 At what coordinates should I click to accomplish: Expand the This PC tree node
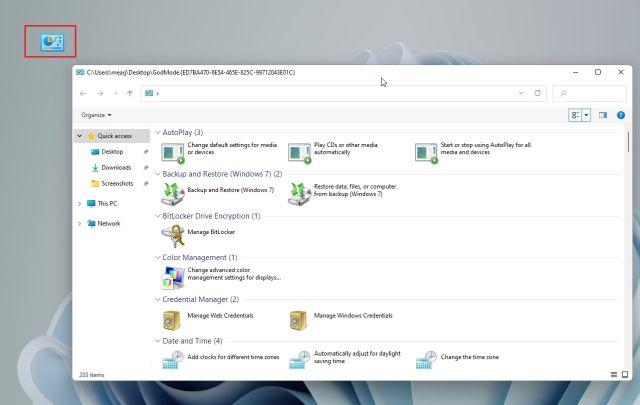pyautogui.click(x=80, y=203)
